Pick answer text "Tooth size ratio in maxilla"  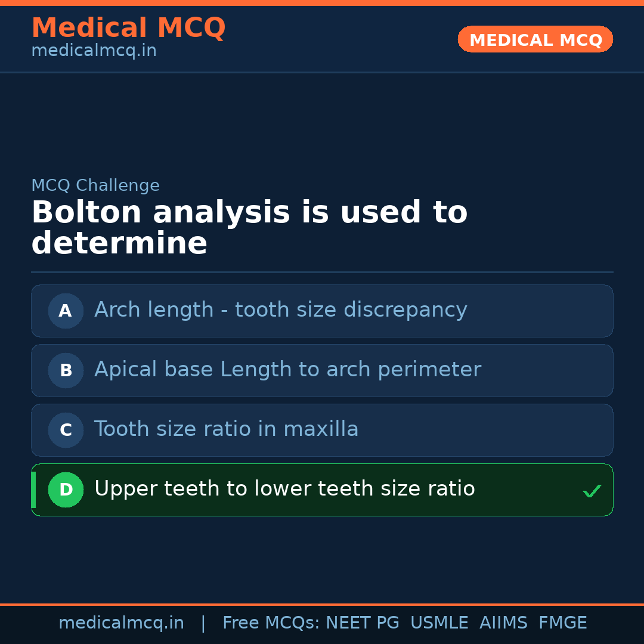(x=226, y=429)
